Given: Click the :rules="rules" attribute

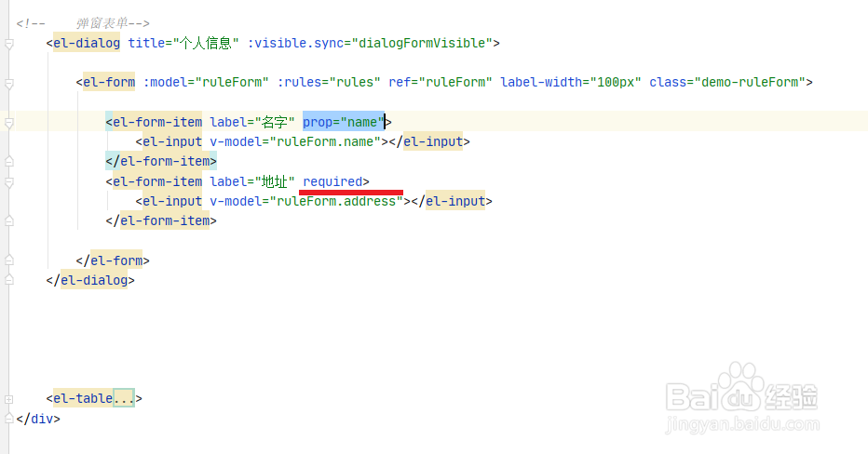Looking at the screenshot, I should coord(329,83).
